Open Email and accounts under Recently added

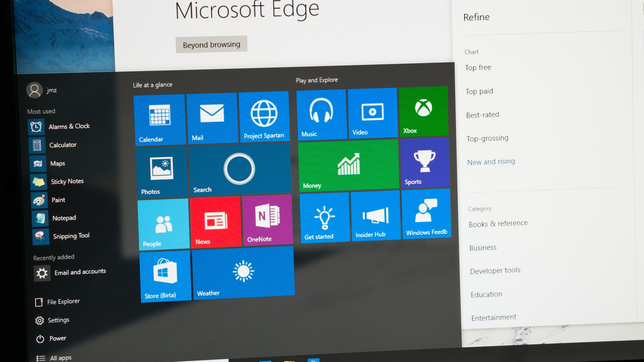70,273
